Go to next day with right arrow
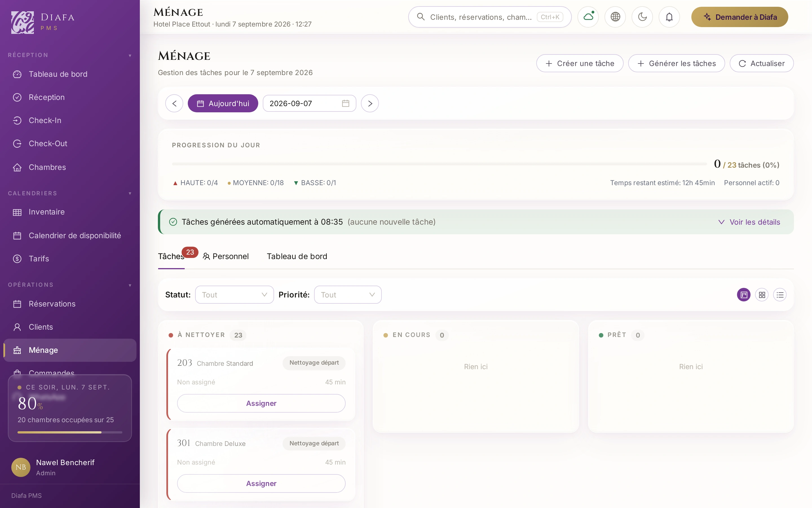The width and height of the screenshot is (812, 508). [370, 104]
